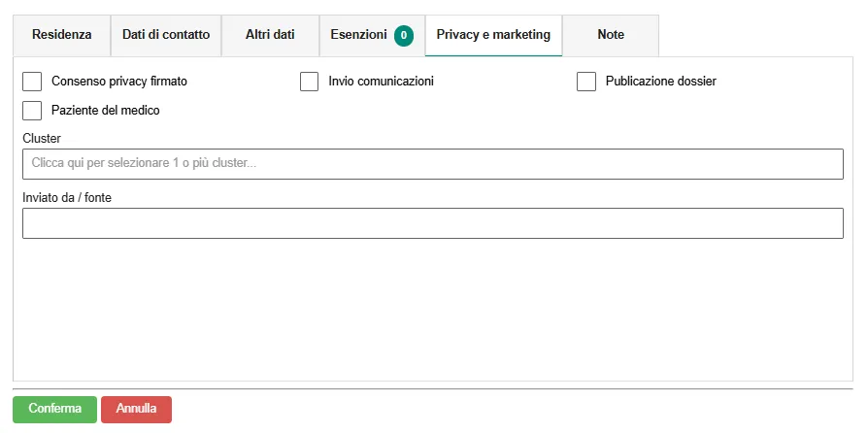Image resolution: width=868 pixels, height=433 pixels.
Task: Click the Cluster field label
Action: [x=42, y=139]
